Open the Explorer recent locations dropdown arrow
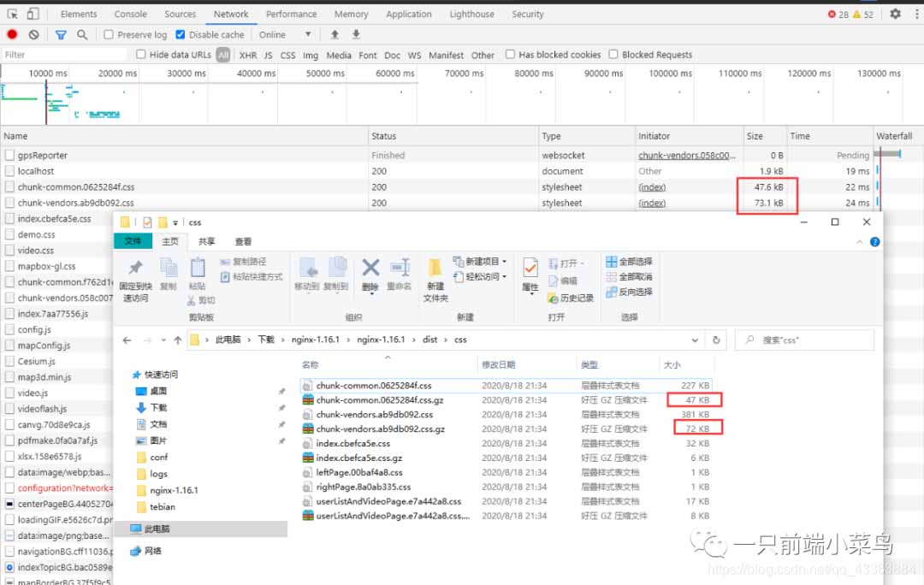The height and width of the screenshot is (585, 924). pyautogui.click(x=163, y=340)
